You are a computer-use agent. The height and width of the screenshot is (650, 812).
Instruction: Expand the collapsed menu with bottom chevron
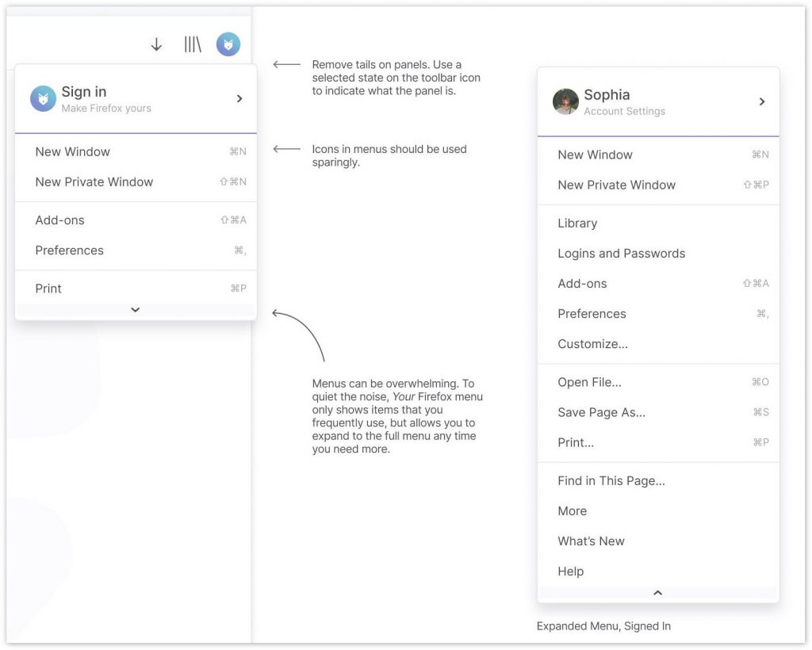tap(135, 309)
